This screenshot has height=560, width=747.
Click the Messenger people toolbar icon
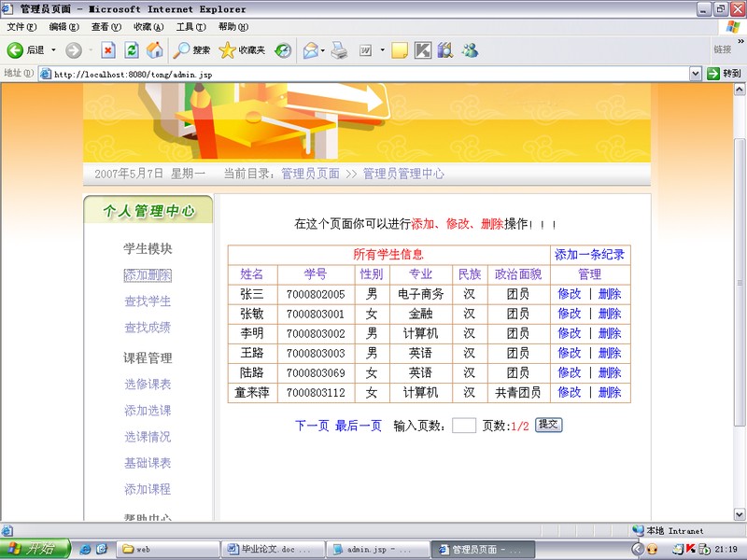click(470, 50)
